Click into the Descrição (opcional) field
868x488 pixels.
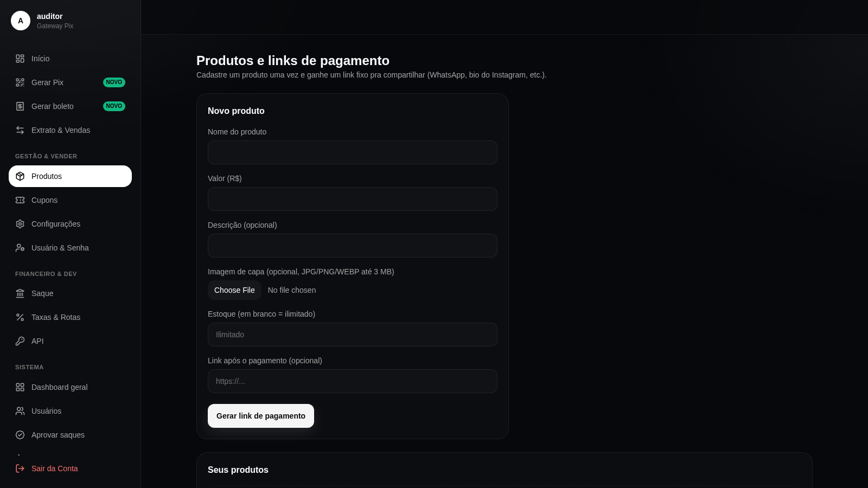pyautogui.click(x=353, y=246)
